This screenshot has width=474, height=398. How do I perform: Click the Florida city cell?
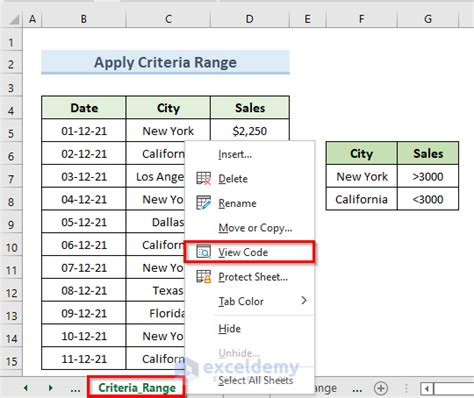(x=156, y=313)
